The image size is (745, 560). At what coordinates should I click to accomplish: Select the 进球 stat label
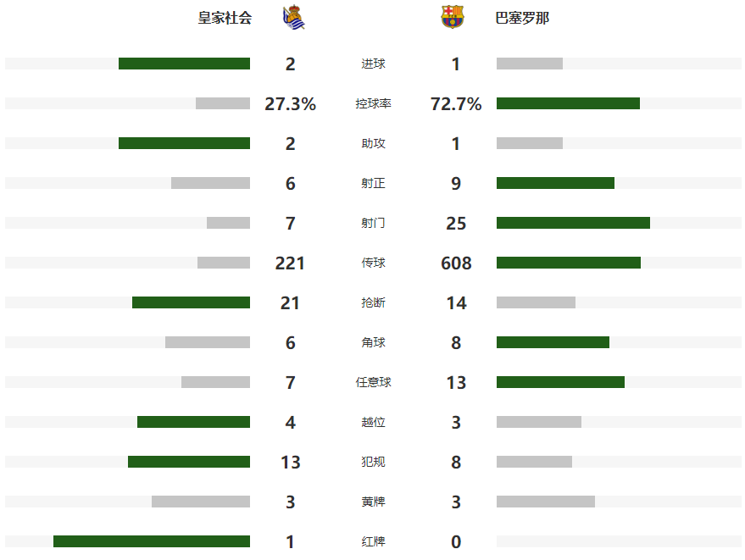tap(373, 64)
